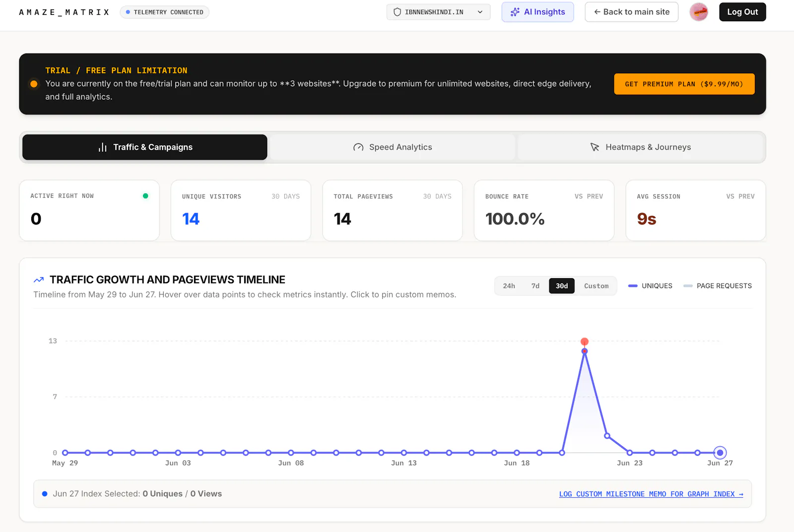Open the user profile avatar
The height and width of the screenshot is (532, 794).
(x=699, y=12)
